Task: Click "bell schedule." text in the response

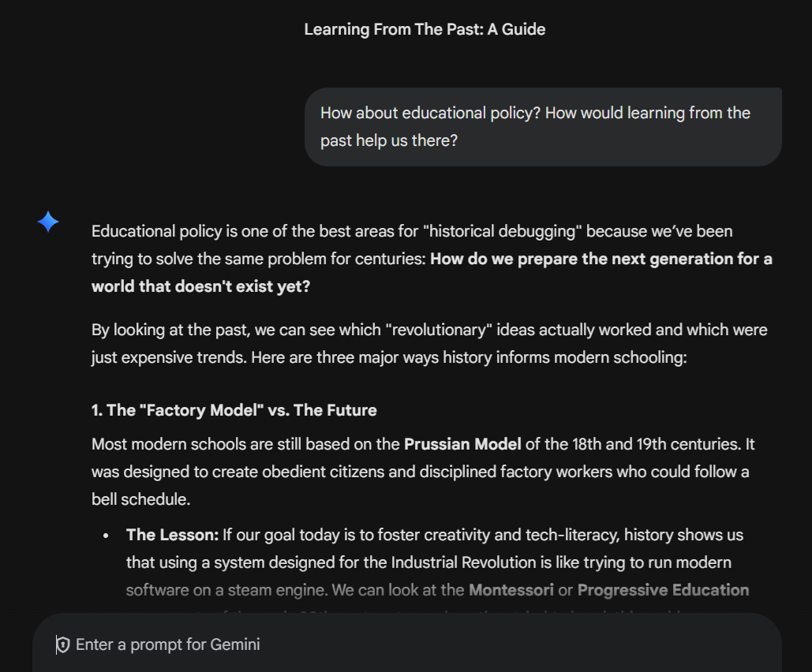Action: click(140, 499)
